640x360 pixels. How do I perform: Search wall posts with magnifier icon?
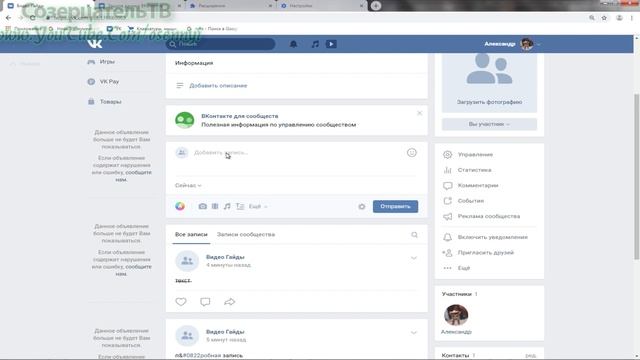pyautogui.click(x=414, y=235)
